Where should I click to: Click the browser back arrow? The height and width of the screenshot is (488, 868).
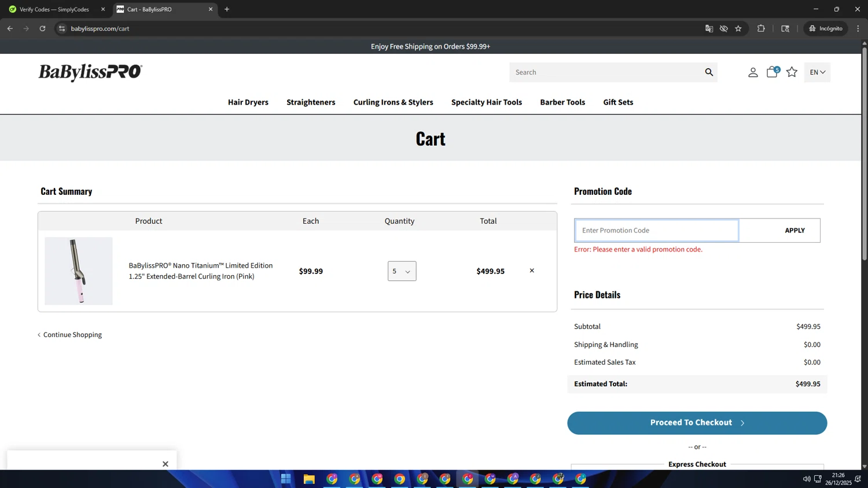(x=10, y=28)
